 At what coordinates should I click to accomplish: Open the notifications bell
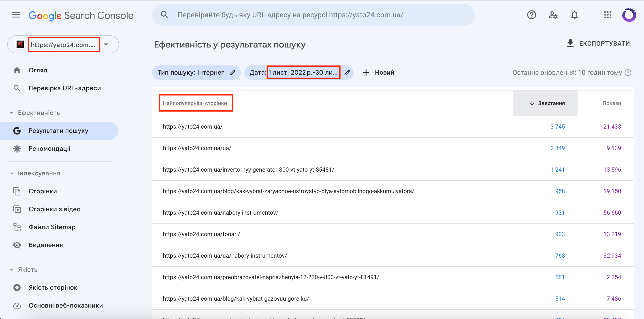coord(574,15)
